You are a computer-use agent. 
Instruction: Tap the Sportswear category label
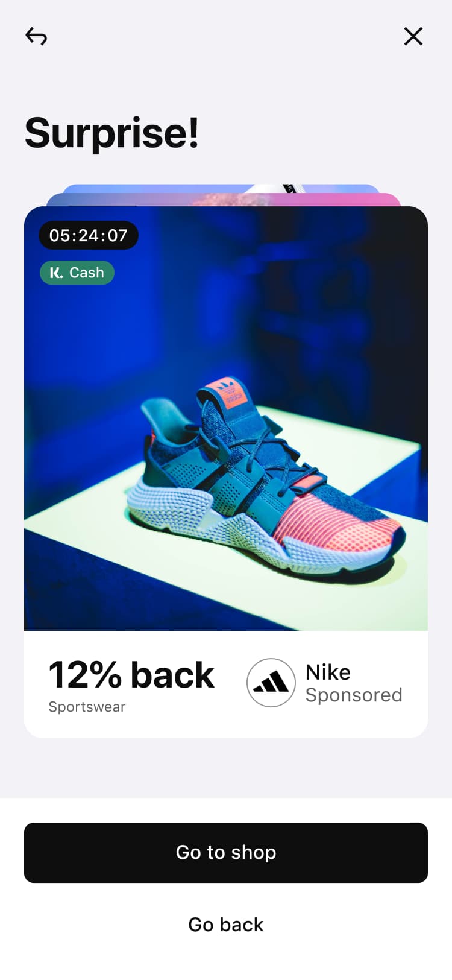click(x=87, y=707)
